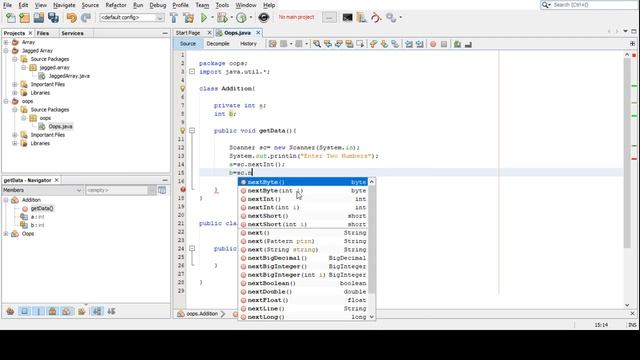
Task: Toggle Show Non-Public Members filter
Action: click(53, 311)
